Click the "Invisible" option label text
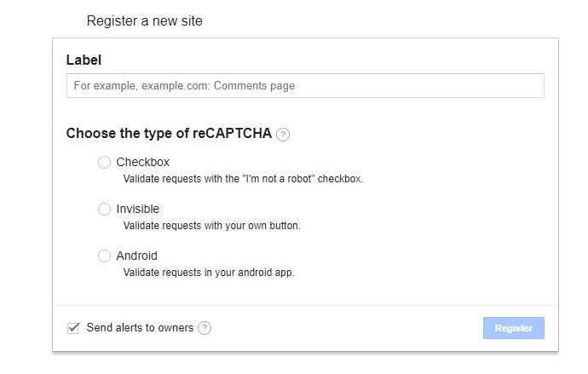The height and width of the screenshot is (374, 588). coord(137,209)
